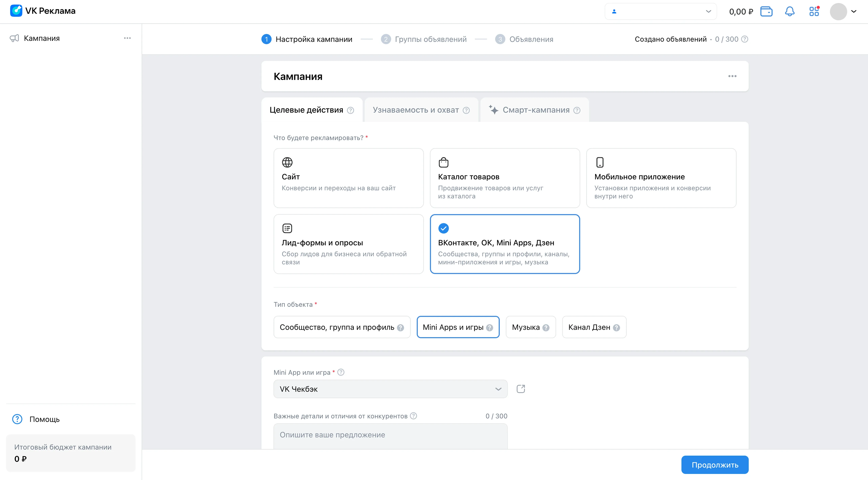Screen dimensions: 868x480
Task: Choose Музыка object type
Action: pos(531,327)
